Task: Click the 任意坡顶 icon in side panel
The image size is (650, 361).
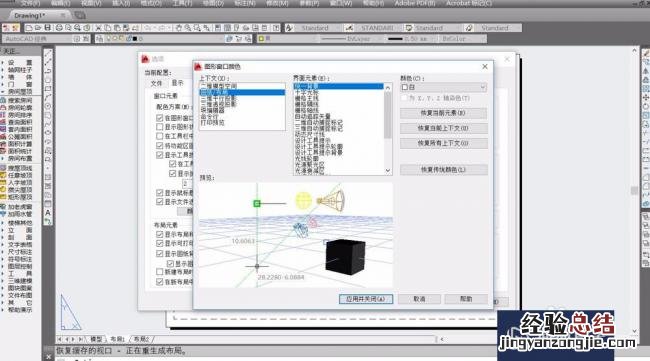Action: pyautogui.click(x=3, y=175)
